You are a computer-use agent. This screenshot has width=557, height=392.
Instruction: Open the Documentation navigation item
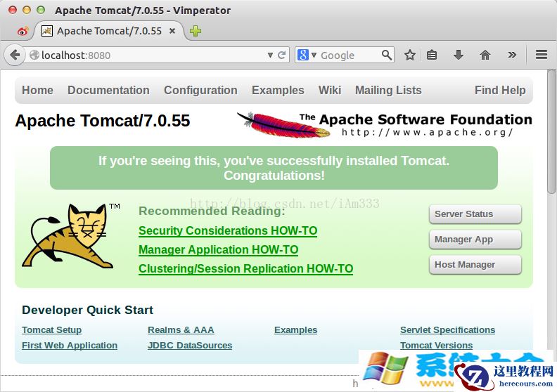108,90
